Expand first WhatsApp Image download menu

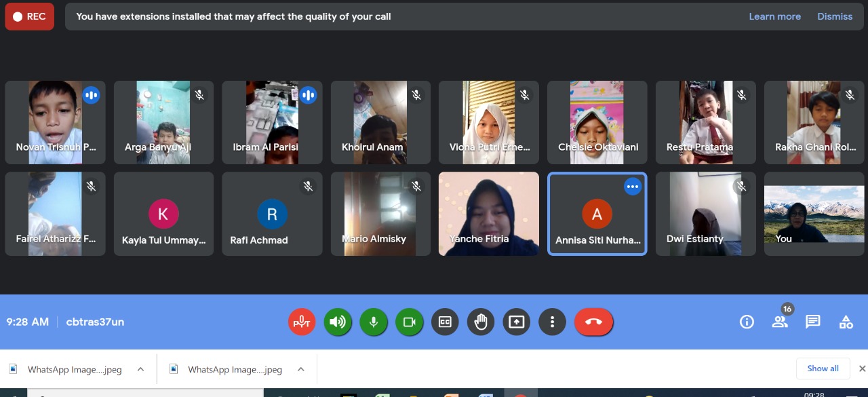coord(140,369)
